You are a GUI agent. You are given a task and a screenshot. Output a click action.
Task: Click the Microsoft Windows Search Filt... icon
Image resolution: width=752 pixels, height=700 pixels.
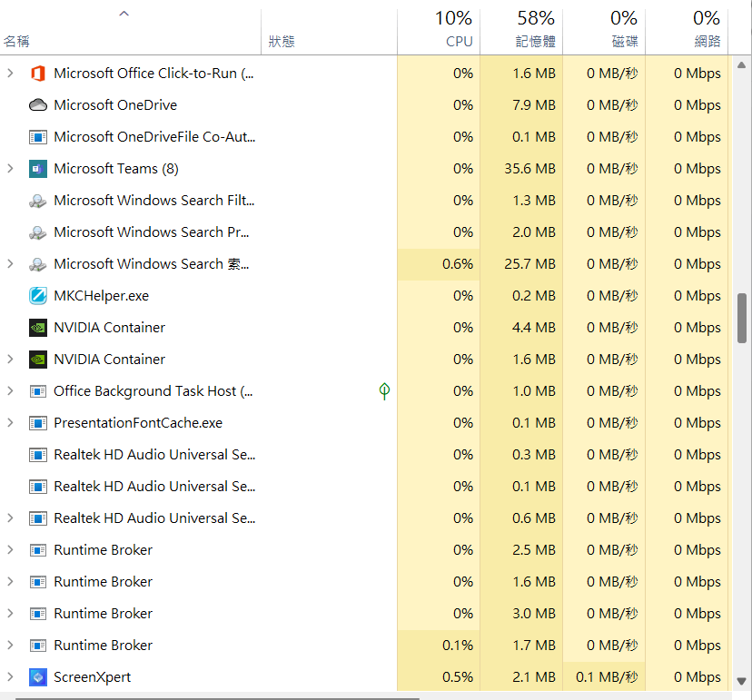tap(38, 201)
